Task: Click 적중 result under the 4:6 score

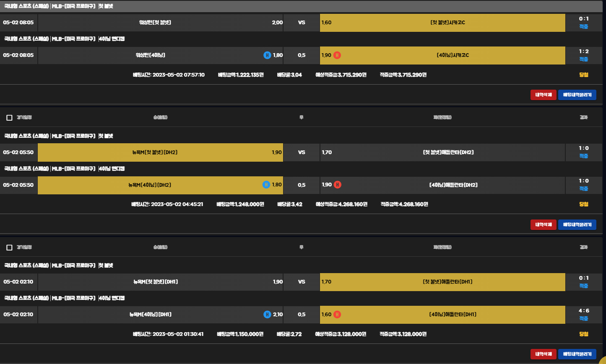Action: tap(583, 319)
